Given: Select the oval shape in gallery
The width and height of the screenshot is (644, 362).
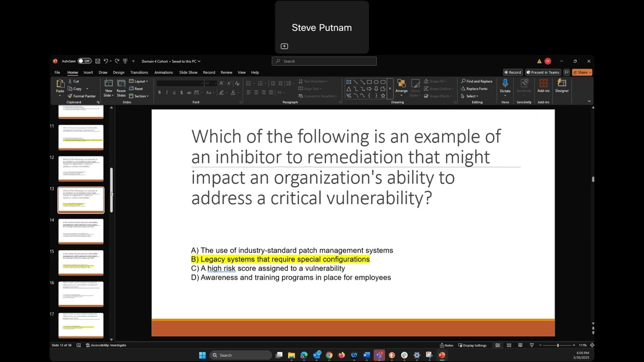Looking at the screenshot, I should point(376,82).
